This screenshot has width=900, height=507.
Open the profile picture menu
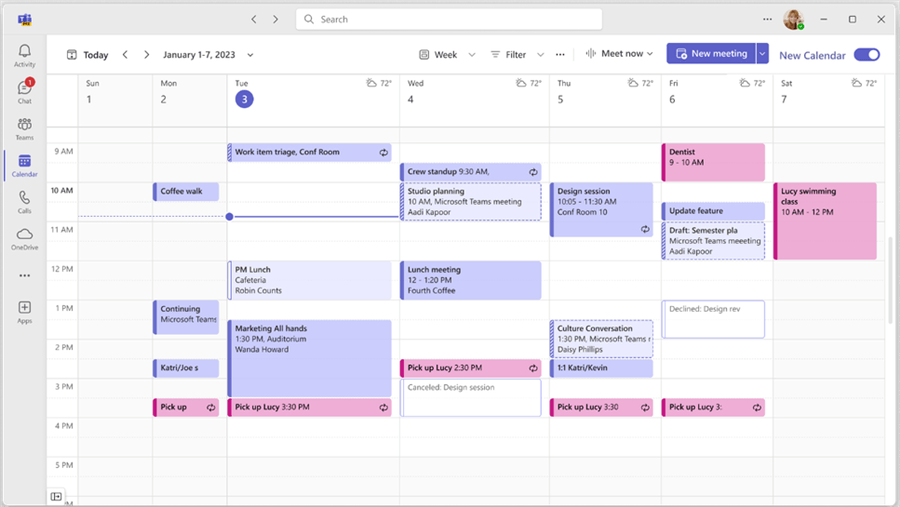(793, 19)
